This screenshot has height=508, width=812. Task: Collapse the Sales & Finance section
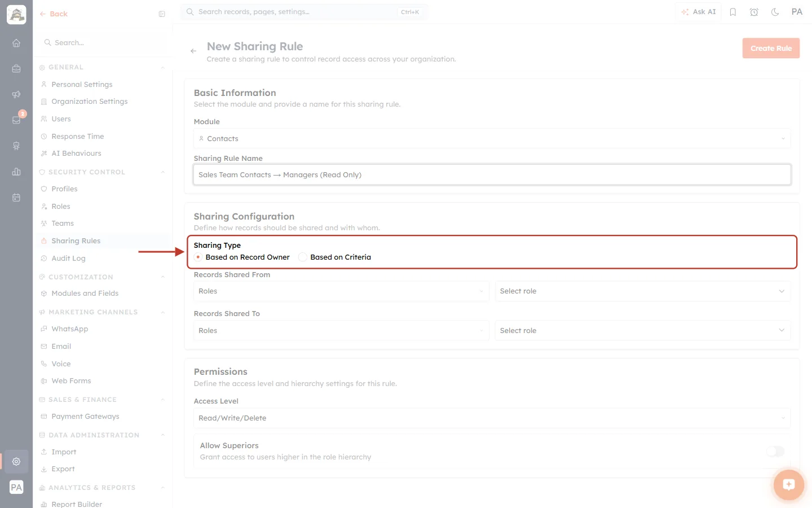tap(163, 400)
